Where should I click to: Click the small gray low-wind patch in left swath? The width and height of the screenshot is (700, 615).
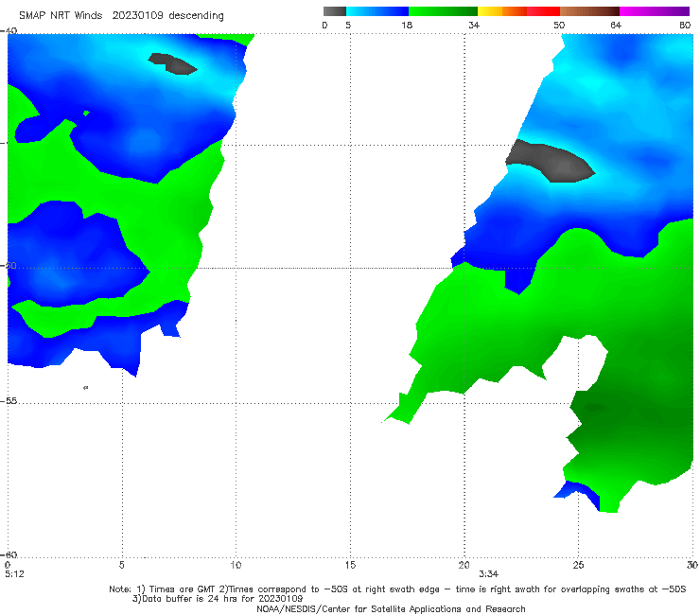[x=173, y=63]
